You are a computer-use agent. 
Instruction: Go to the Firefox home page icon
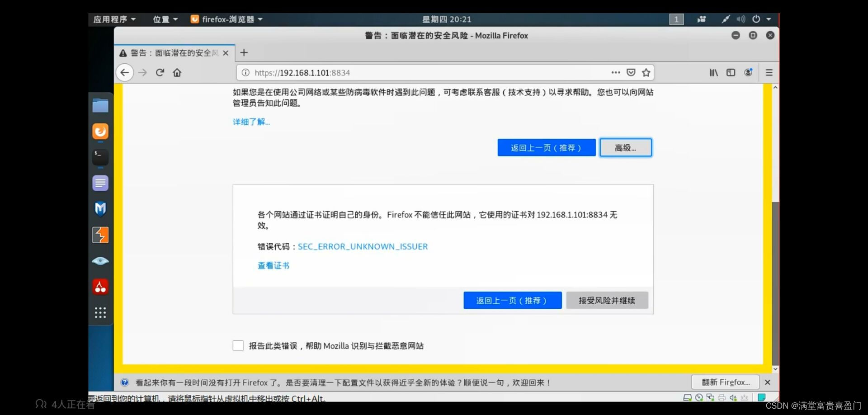click(x=177, y=73)
